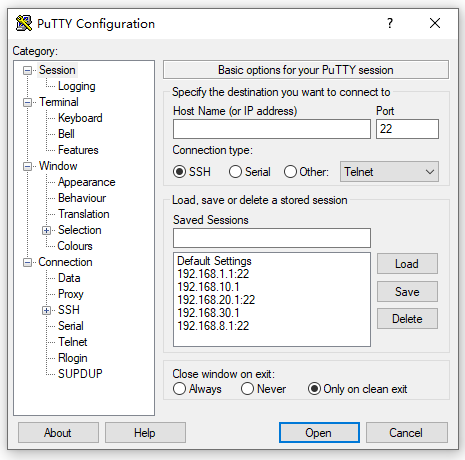The image size is (465, 460).
Task: Select saved session 192.168.10.1
Action: coord(208,287)
